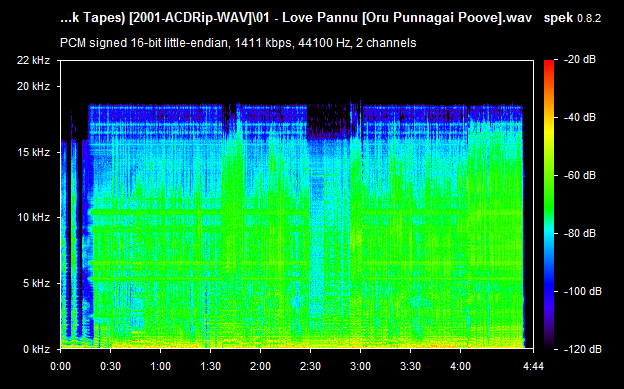Click the '4:44' end time label
The width and height of the screenshot is (624, 389).
click(533, 366)
